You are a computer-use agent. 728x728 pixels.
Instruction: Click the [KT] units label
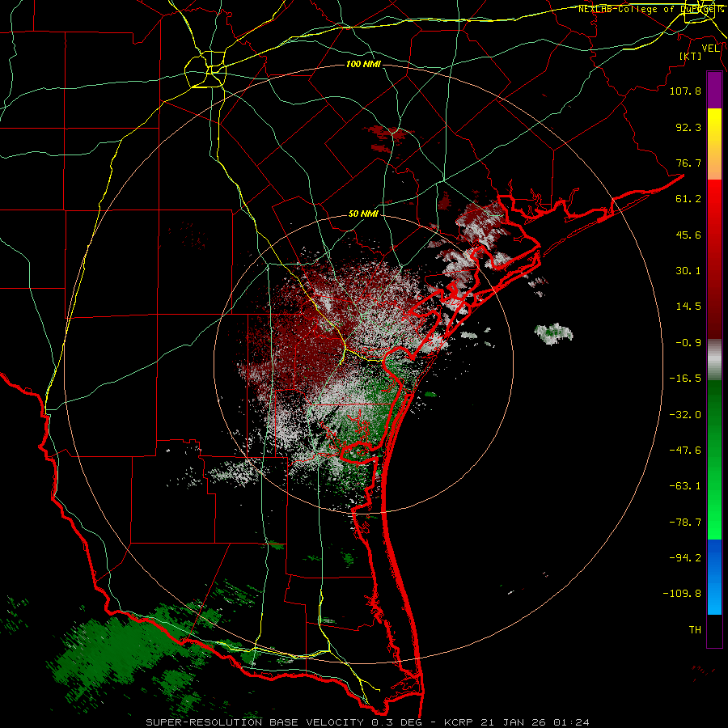coord(691,56)
